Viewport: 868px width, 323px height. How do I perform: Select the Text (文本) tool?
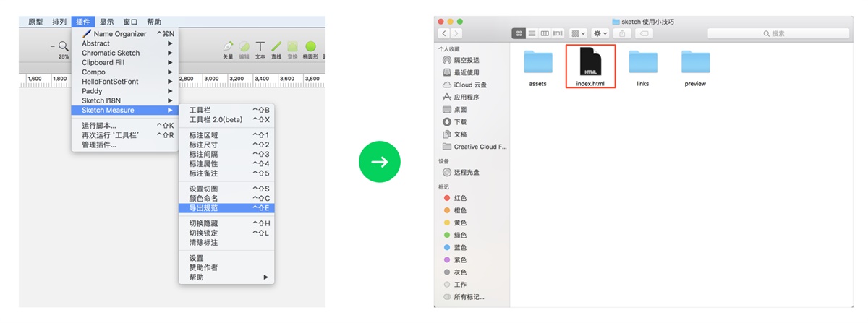260,47
